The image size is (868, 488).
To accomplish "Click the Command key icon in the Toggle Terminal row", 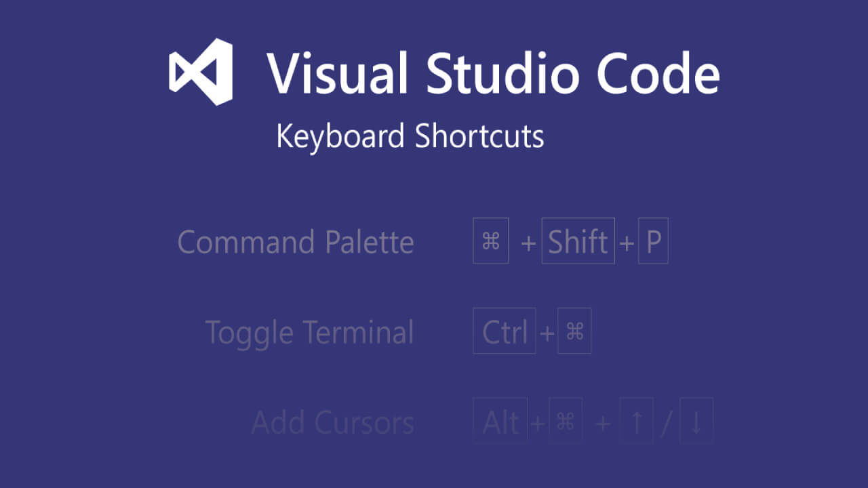I will pyautogui.click(x=574, y=331).
